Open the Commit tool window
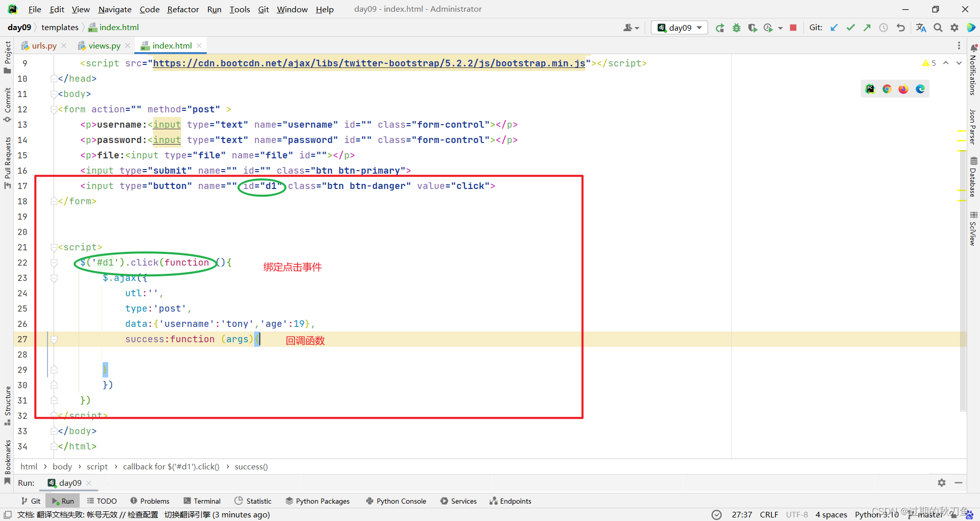This screenshot has height=521, width=980. pyautogui.click(x=7, y=105)
